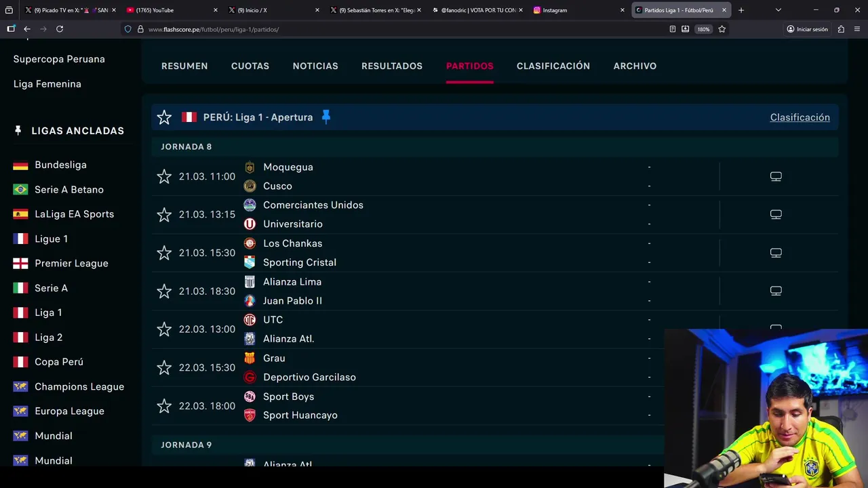The height and width of the screenshot is (488, 868).
Task: Switch to the YouTube browser tab
Action: pos(172,10)
